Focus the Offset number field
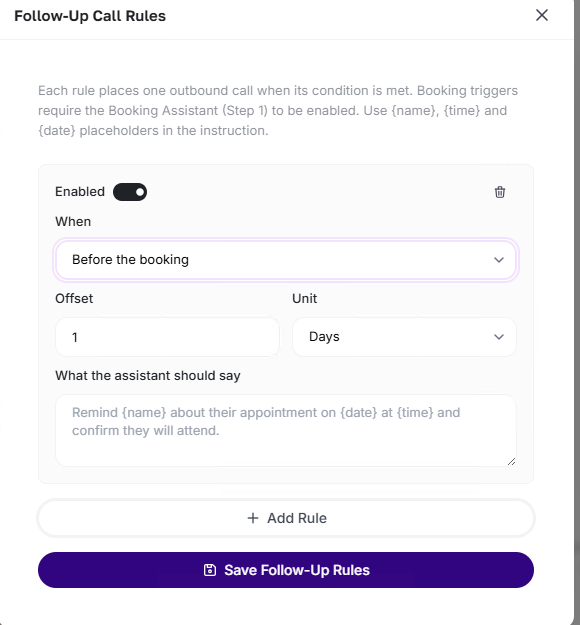The height and width of the screenshot is (625, 580). [x=167, y=337]
